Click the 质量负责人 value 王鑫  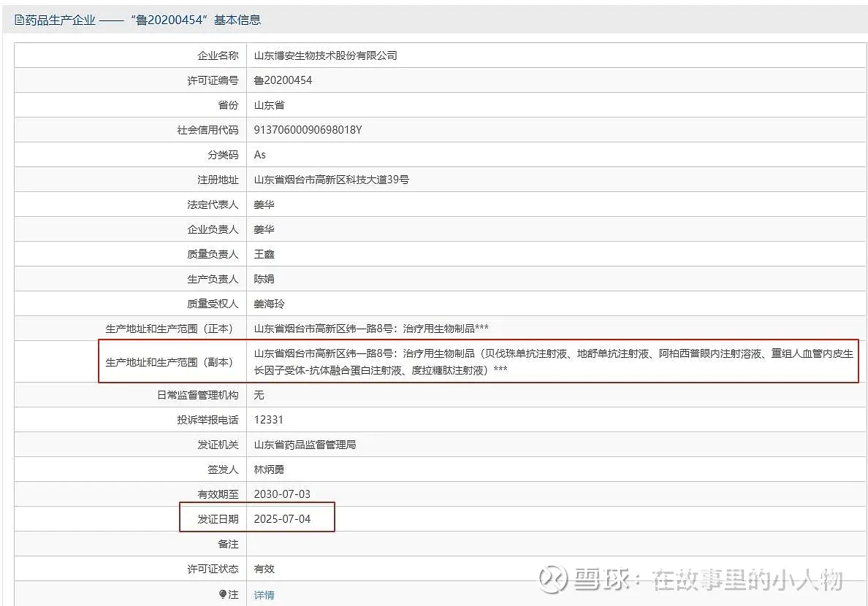coord(264,254)
